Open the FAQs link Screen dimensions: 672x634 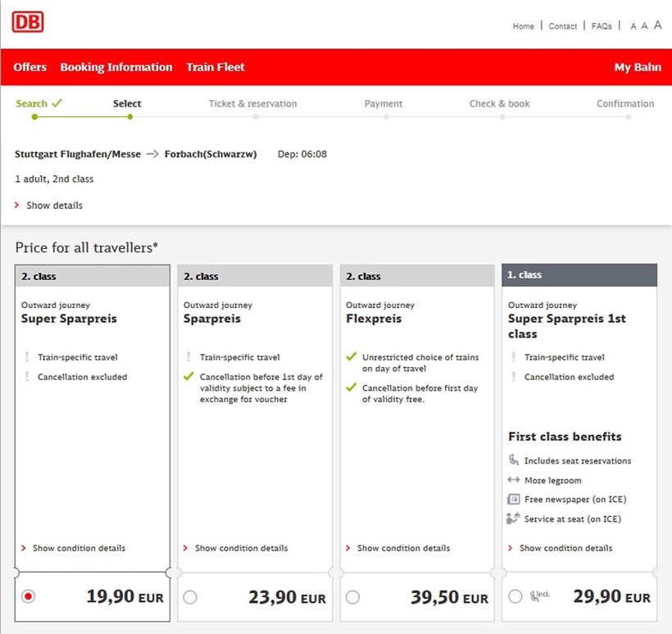602,26
